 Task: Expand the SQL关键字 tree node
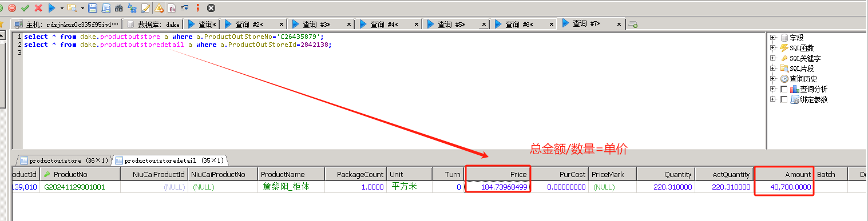[x=773, y=58]
